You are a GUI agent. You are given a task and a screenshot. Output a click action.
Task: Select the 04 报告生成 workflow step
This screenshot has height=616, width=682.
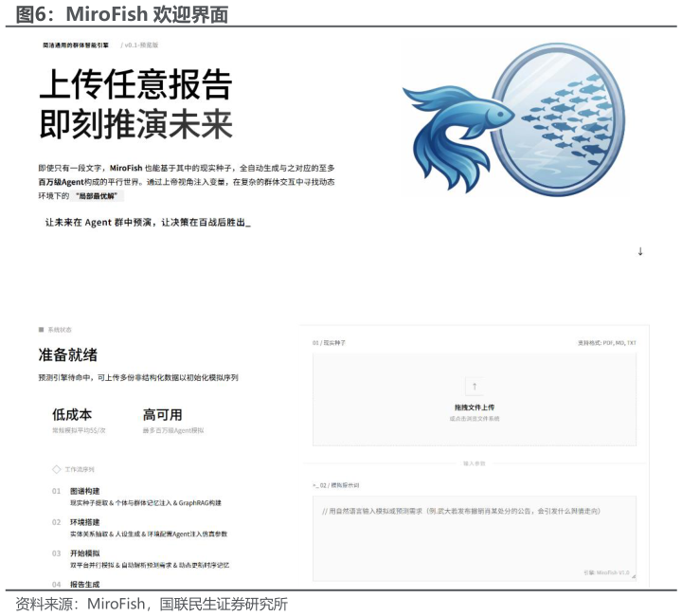tap(76, 584)
